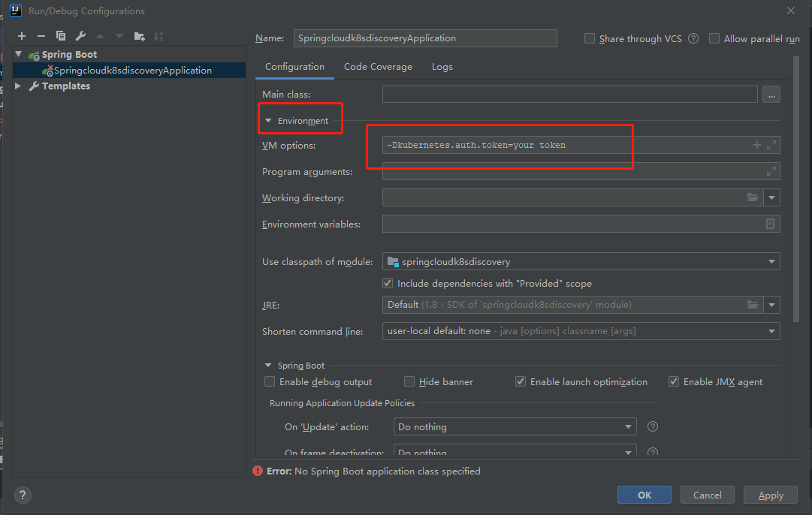This screenshot has height=515, width=812.
Task: Focus the Main class input field
Action: (x=569, y=95)
